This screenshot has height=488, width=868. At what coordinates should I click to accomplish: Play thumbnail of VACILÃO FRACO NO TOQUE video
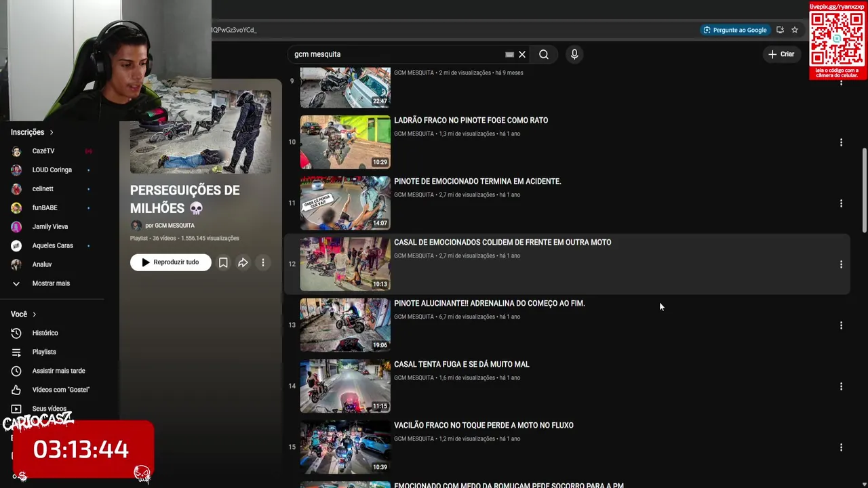[345, 447]
